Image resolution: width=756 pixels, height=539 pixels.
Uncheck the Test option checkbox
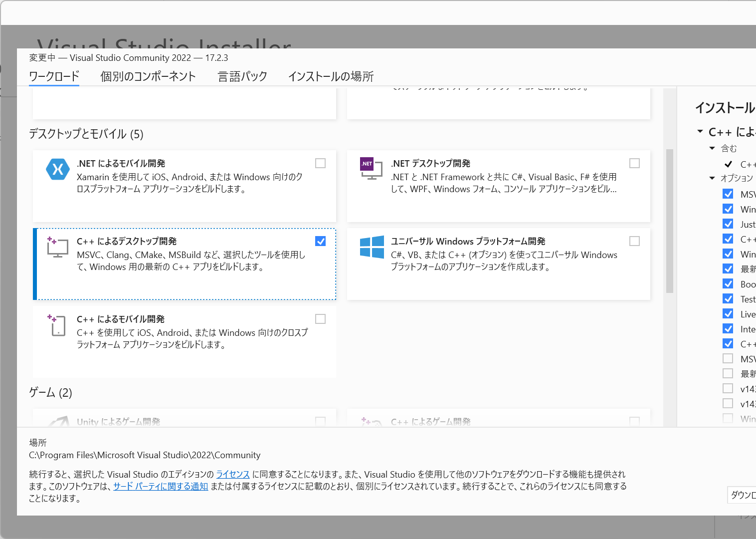[x=728, y=299]
